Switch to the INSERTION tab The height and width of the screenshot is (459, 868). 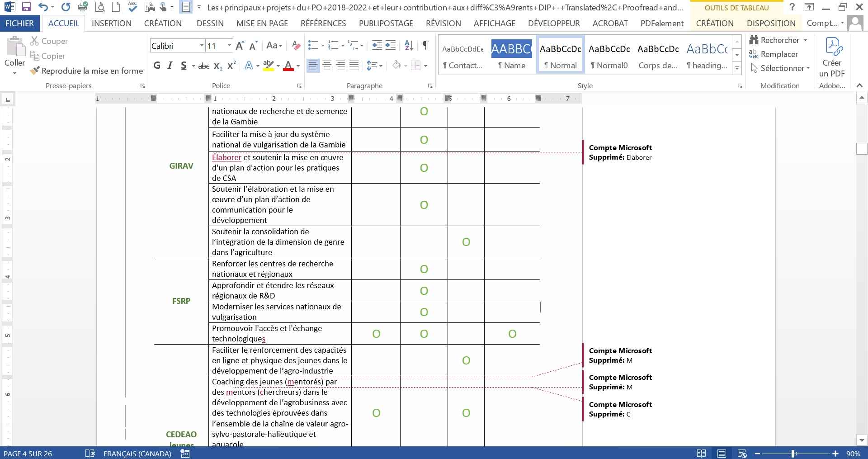pos(112,24)
